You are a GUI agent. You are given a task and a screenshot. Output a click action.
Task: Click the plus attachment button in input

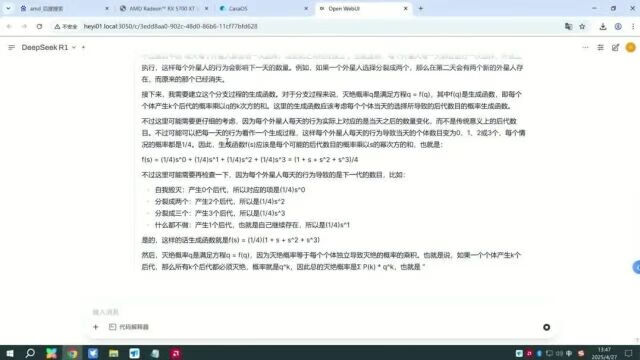96,327
